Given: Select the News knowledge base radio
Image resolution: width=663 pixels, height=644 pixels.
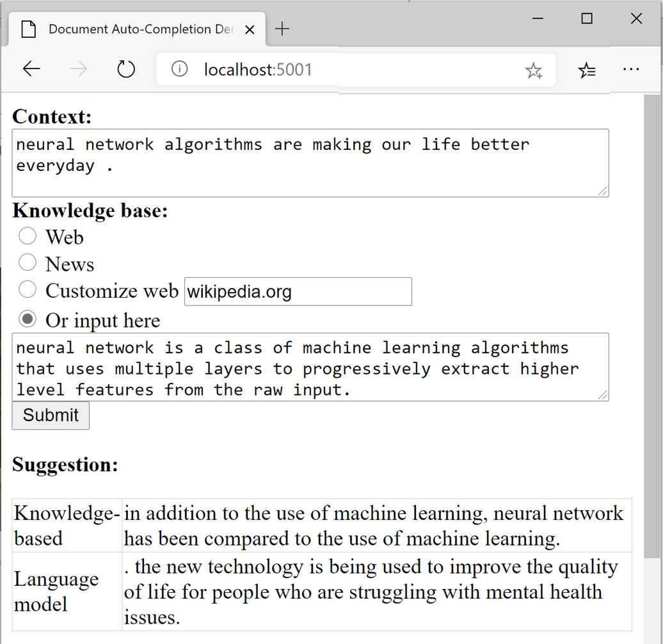Looking at the screenshot, I should coord(28,262).
